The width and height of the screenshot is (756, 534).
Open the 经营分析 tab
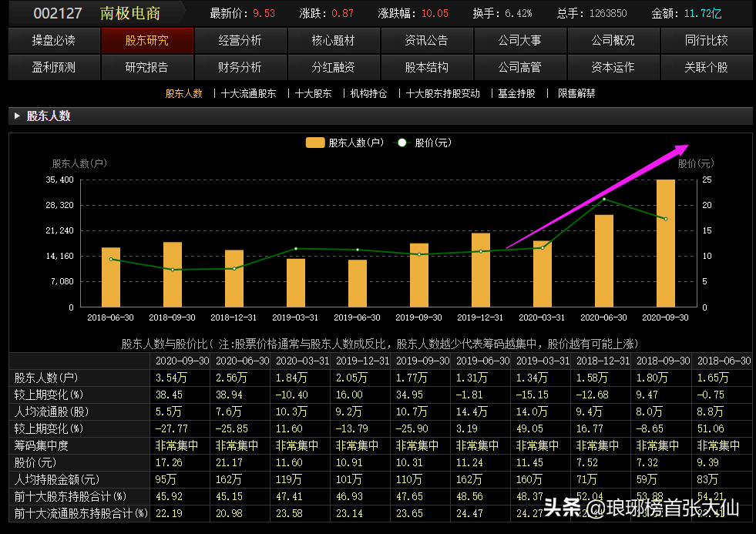coord(240,41)
